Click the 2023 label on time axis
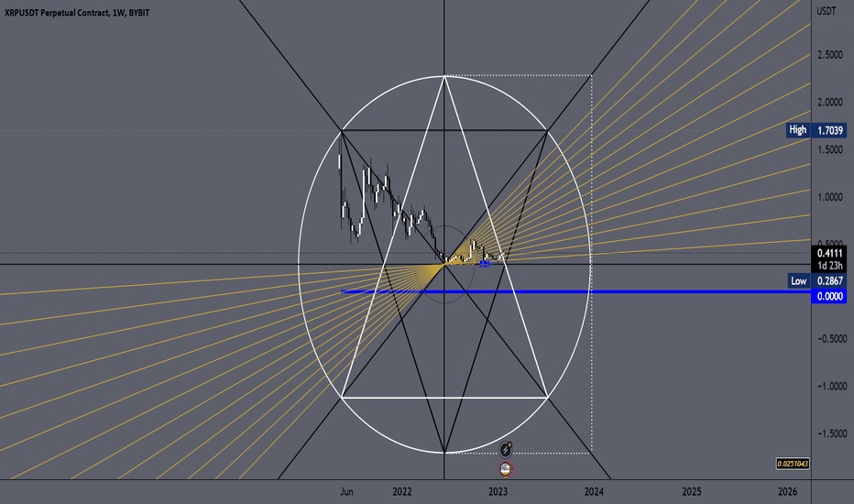 point(498,492)
